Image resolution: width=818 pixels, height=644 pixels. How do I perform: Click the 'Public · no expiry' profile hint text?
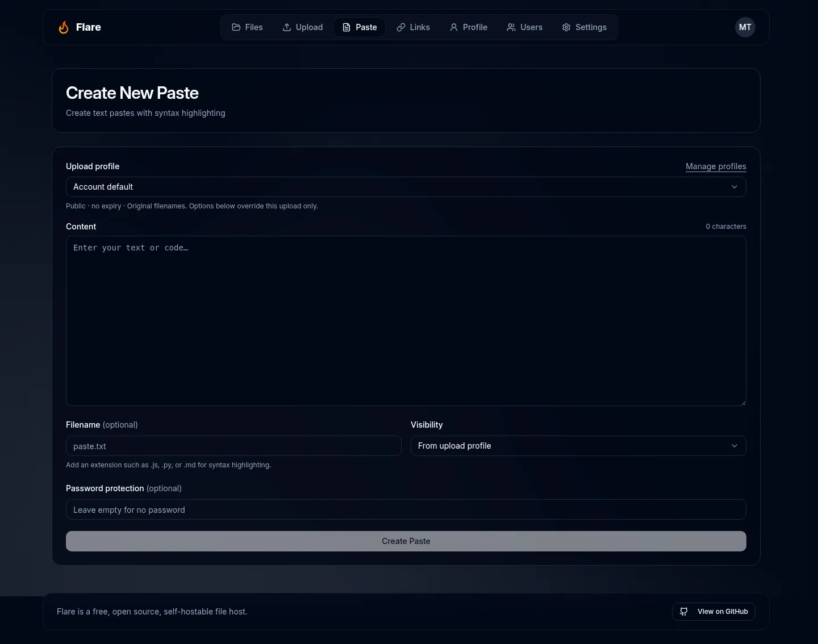[192, 206]
